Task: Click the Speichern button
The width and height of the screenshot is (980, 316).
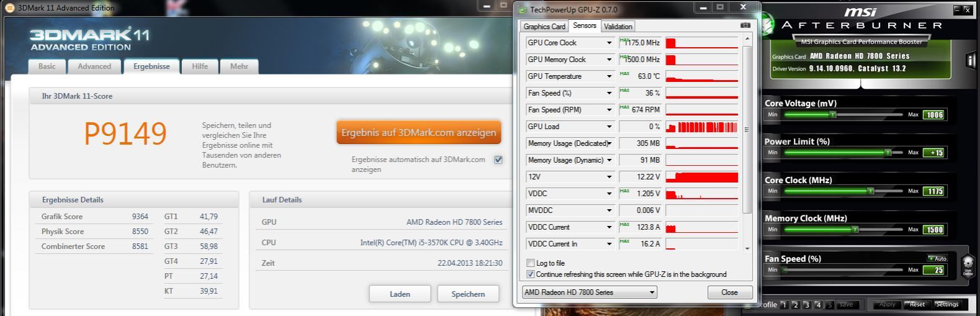Action: pos(468,294)
